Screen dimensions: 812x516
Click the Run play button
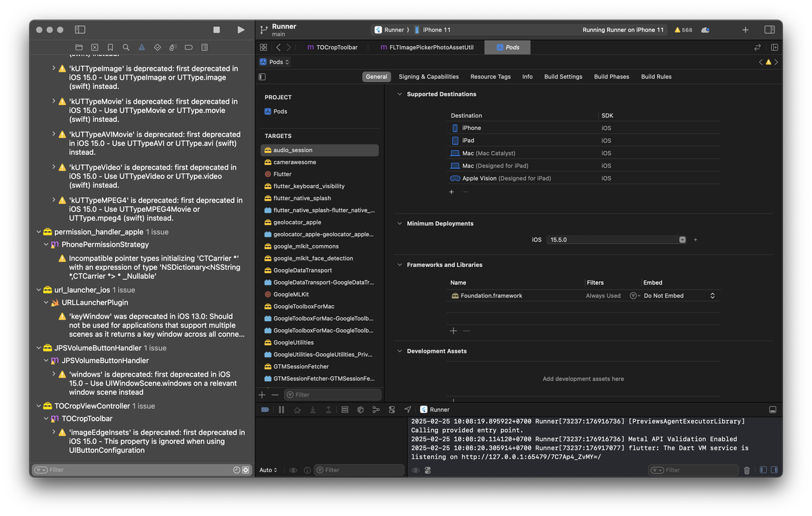point(241,30)
